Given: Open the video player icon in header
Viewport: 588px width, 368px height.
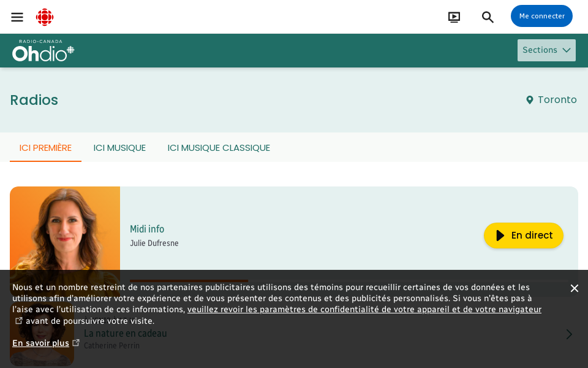Looking at the screenshot, I should [454, 17].
